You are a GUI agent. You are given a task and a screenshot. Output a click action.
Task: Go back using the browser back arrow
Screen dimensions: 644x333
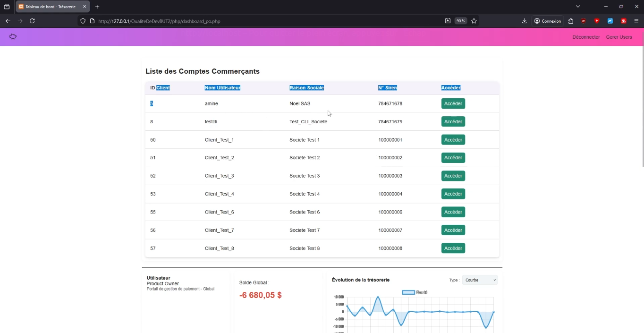(8, 21)
